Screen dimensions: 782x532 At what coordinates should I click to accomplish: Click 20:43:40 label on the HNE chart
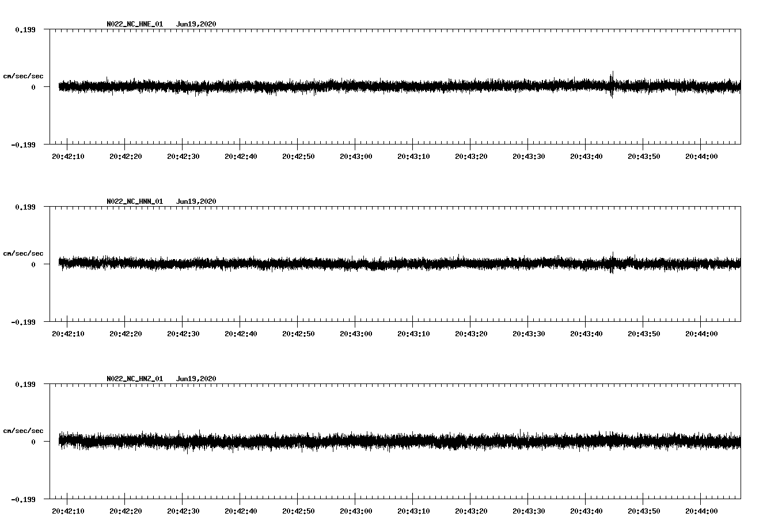[x=586, y=157]
